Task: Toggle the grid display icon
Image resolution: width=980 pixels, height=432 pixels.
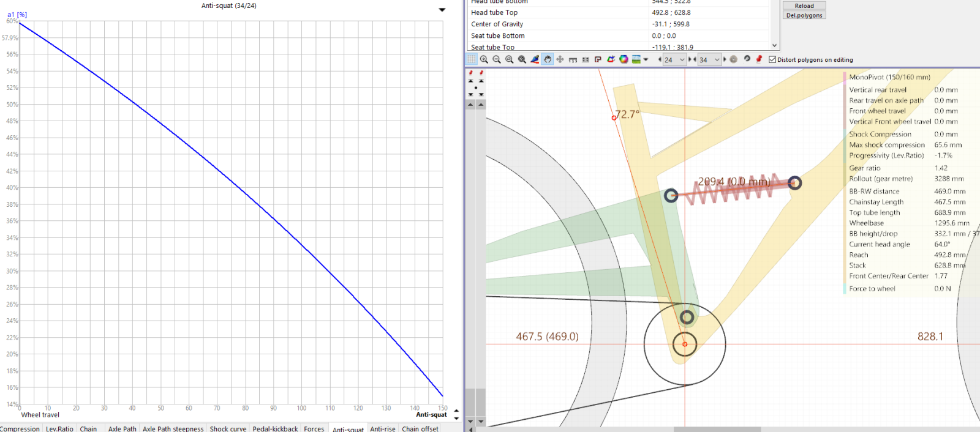Action: pyautogui.click(x=472, y=59)
